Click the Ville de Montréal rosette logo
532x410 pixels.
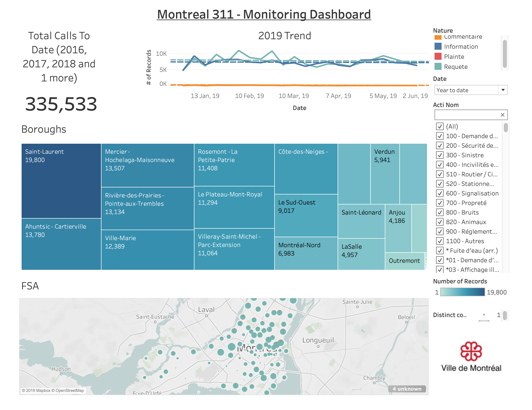pos(471,351)
